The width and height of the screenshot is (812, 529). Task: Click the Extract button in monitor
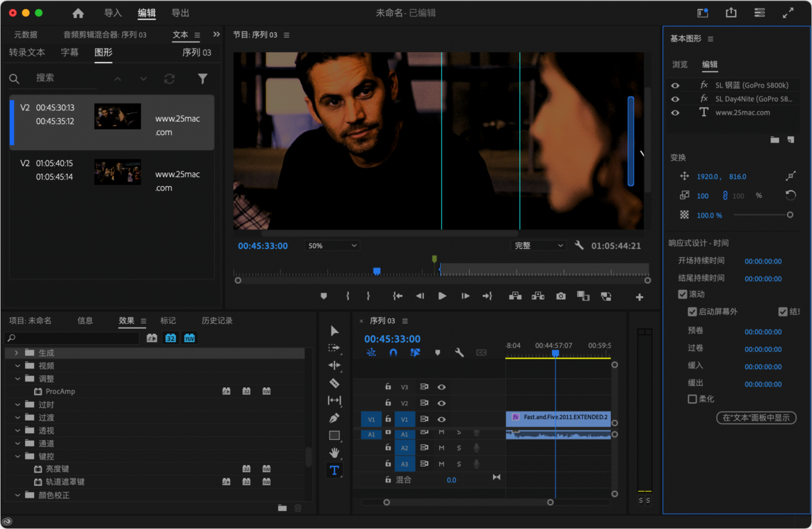pyautogui.click(x=538, y=296)
